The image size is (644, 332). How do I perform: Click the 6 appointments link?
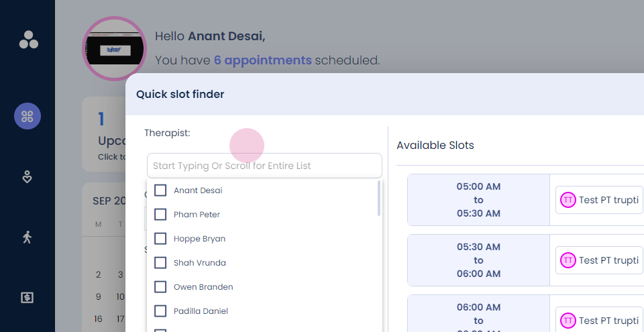coord(263,60)
